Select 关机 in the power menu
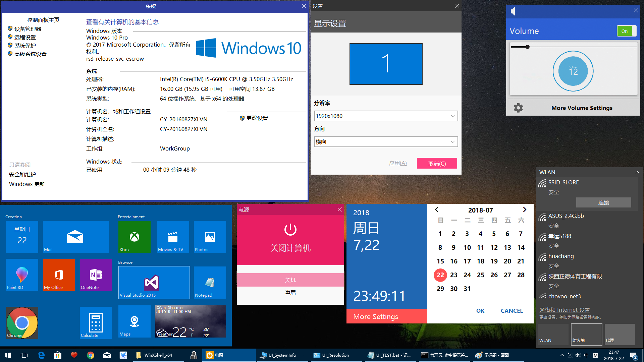 [x=290, y=280]
